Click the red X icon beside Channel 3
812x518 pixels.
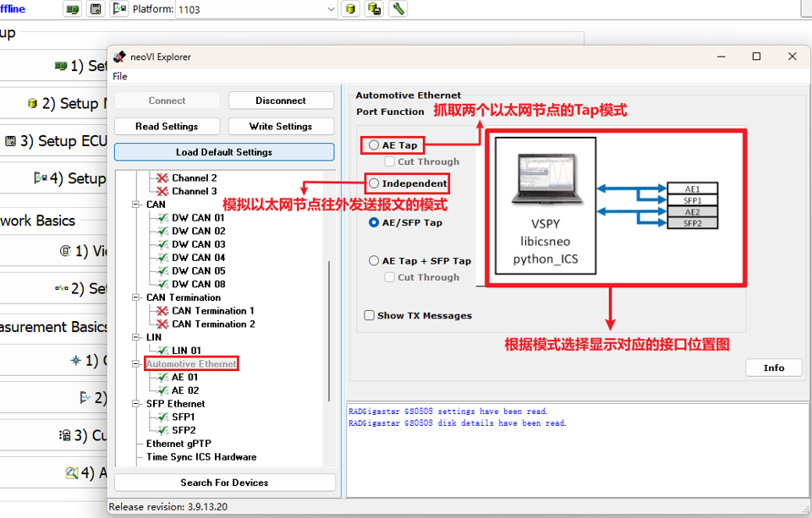coord(162,192)
